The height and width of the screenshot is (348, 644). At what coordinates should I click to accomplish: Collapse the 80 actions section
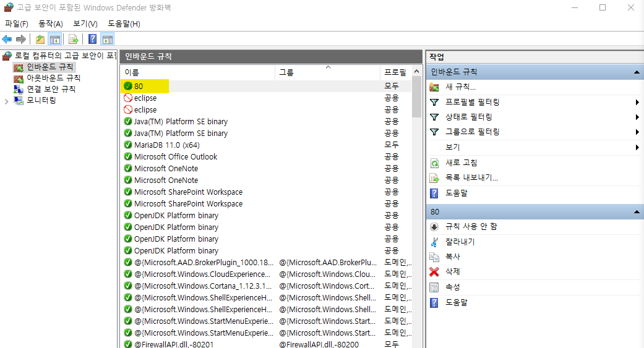coord(637,212)
